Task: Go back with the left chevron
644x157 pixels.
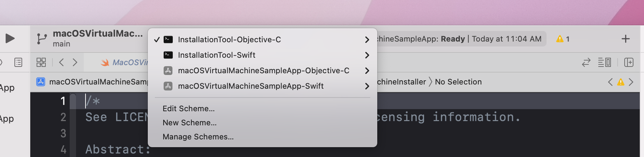Action: (62, 62)
